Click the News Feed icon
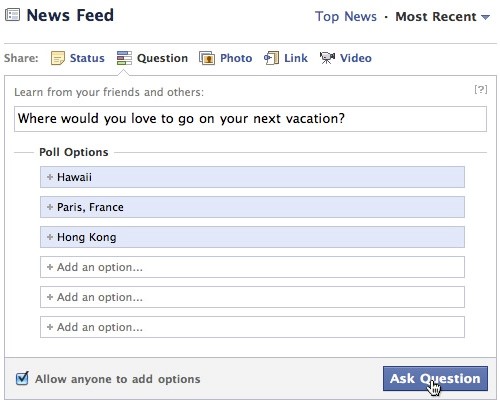The width and height of the screenshot is (500, 405). 12,15
